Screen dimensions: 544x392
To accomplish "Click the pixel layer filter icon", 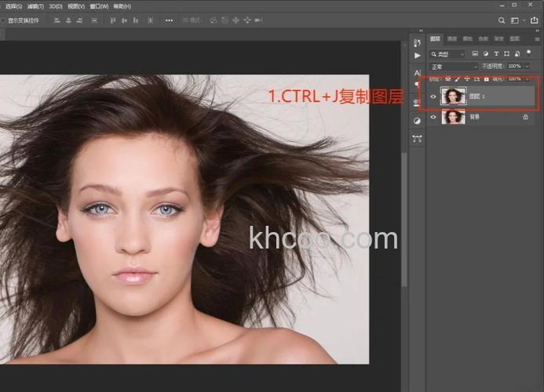I will (475, 54).
